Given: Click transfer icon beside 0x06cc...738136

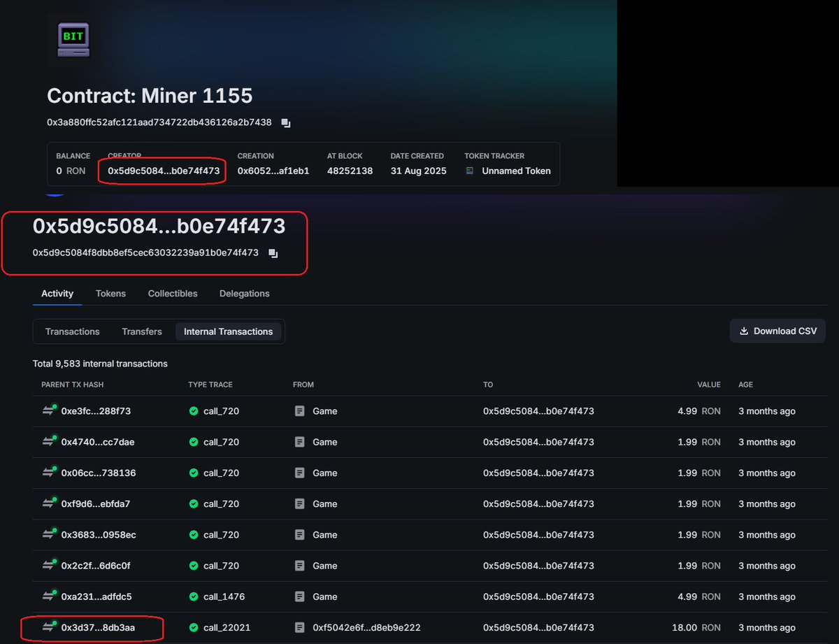Looking at the screenshot, I should (x=48, y=473).
